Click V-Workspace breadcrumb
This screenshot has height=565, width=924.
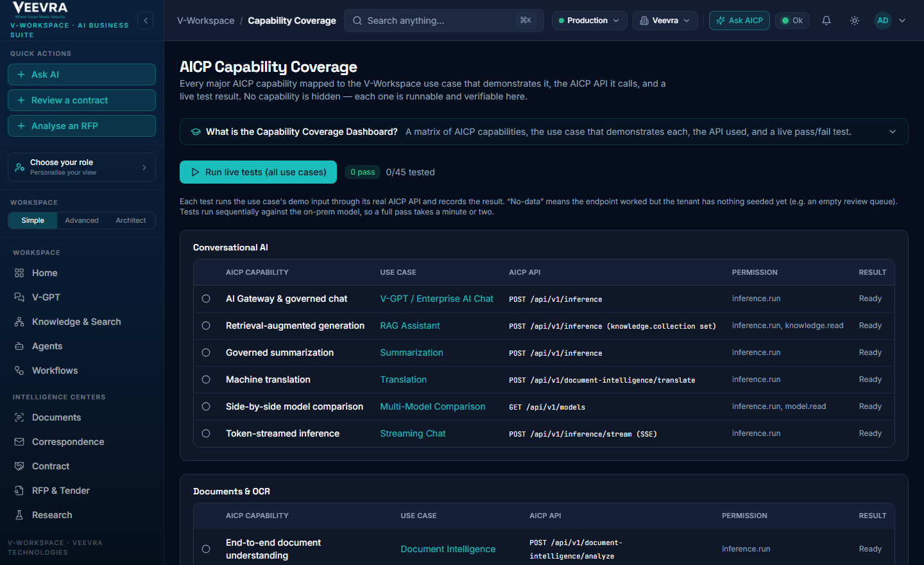[x=206, y=21]
